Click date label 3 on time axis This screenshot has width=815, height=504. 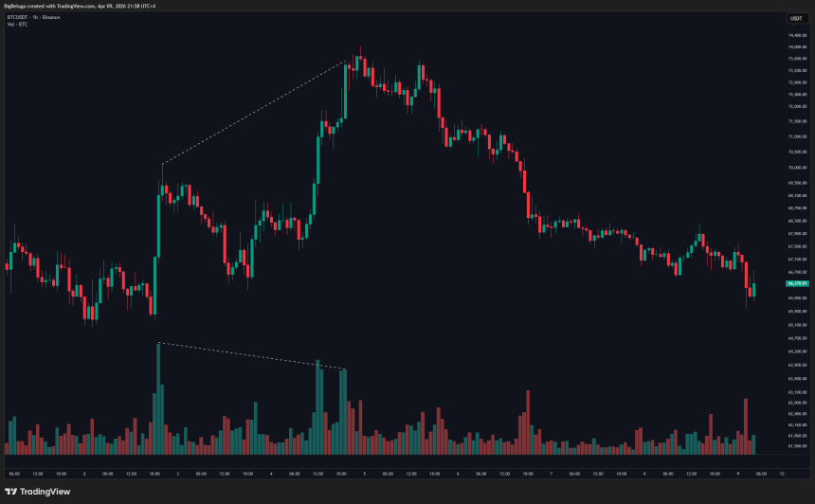178,474
